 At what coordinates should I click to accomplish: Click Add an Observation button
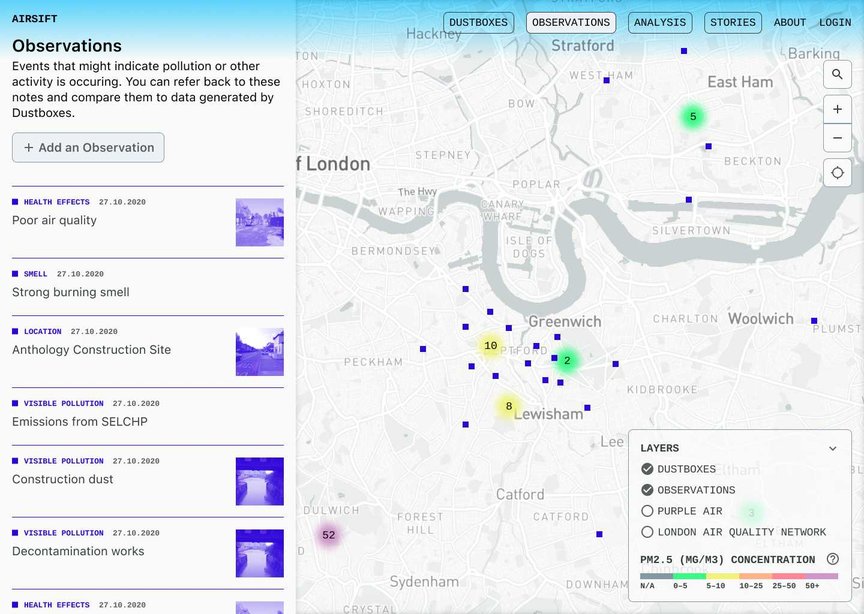coord(88,147)
